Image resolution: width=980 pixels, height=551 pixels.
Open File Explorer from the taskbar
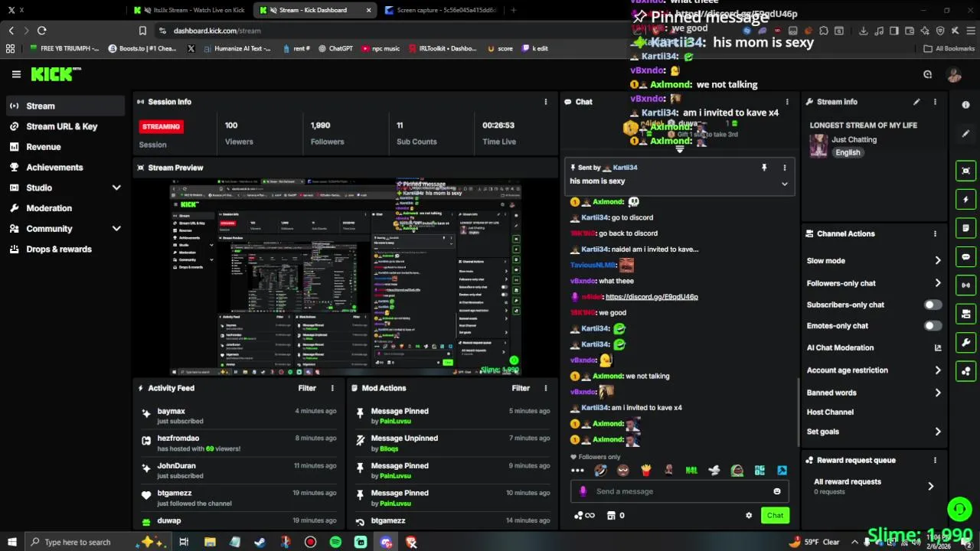[210, 542]
